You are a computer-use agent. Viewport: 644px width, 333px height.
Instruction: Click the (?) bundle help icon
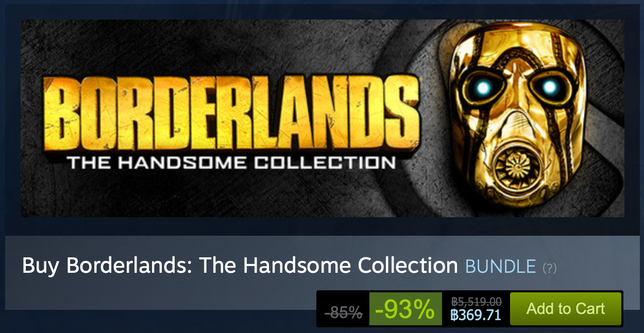(x=549, y=268)
